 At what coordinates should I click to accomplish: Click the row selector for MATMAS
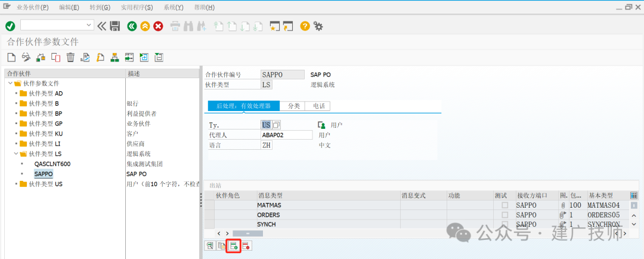pyautogui.click(x=209, y=205)
